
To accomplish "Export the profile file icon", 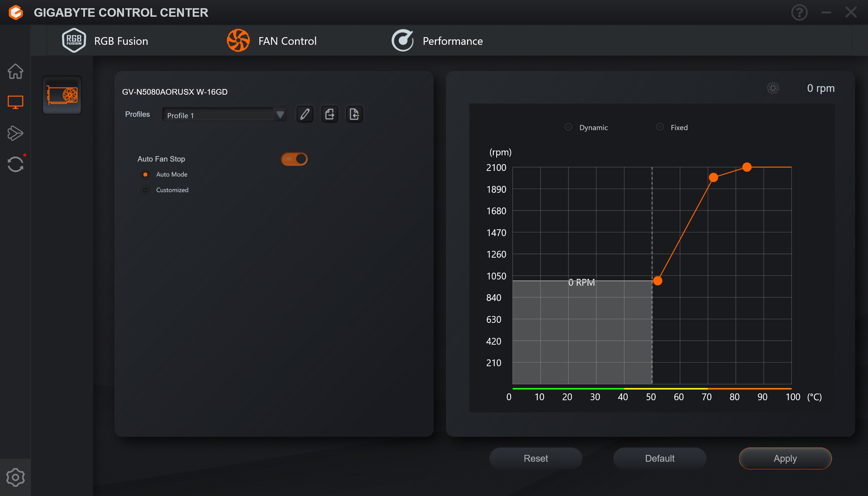I will pyautogui.click(x=330, y=114).
